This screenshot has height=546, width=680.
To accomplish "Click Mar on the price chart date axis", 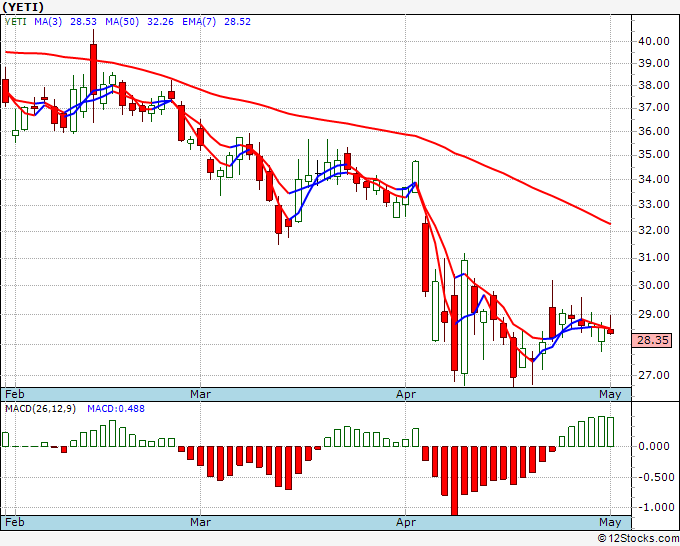I will [200, 394].
